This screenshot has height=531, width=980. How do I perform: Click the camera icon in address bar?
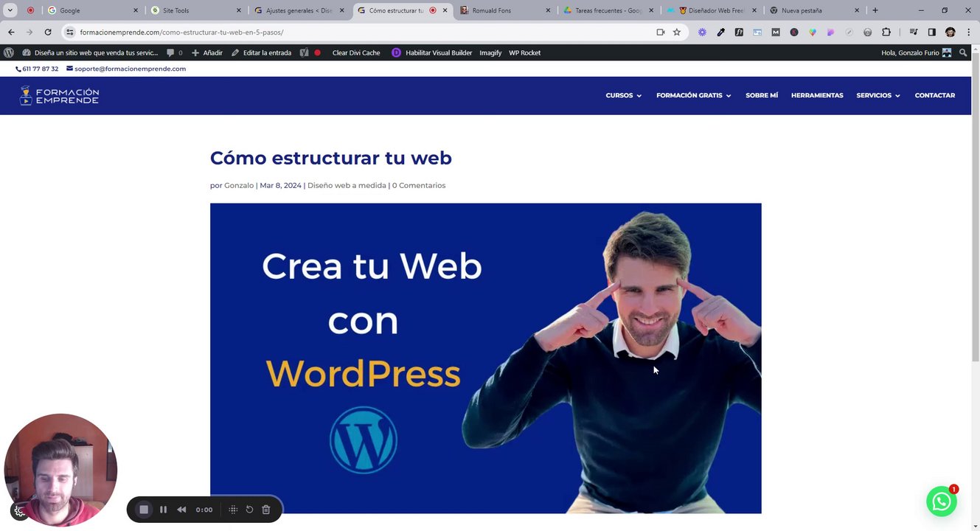tap(660, 32)
